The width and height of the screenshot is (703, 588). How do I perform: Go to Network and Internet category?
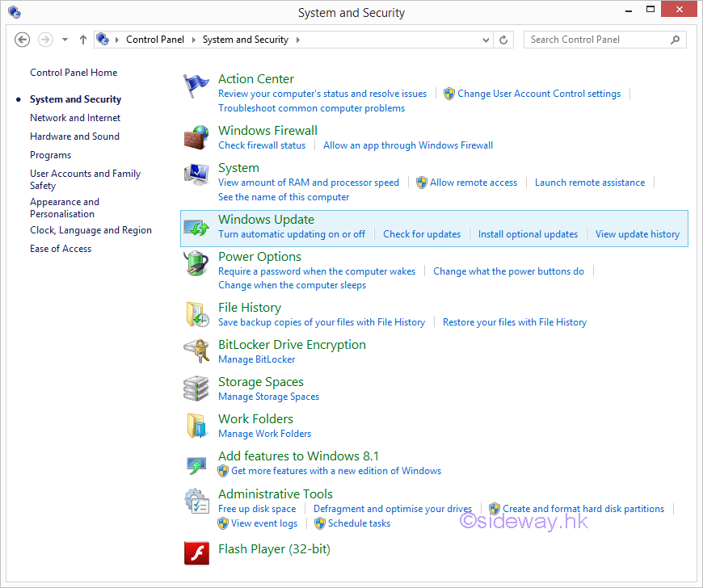(x=75, y=118)
